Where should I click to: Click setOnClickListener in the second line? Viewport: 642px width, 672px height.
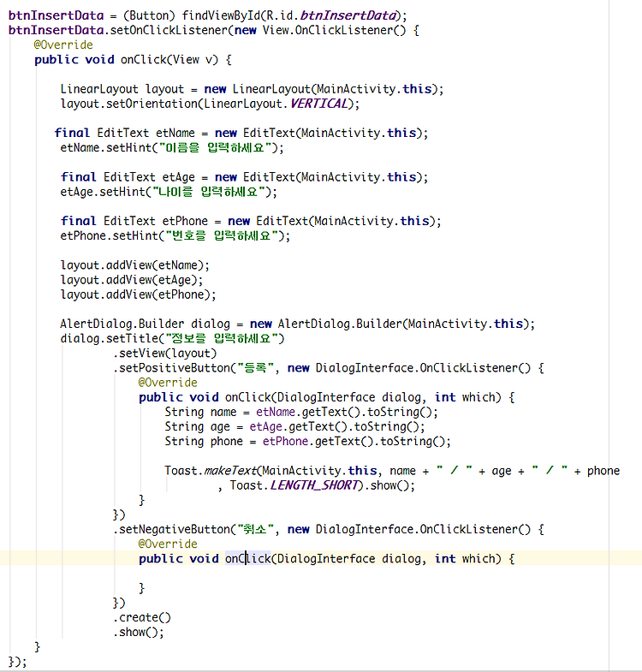[169, 31]
